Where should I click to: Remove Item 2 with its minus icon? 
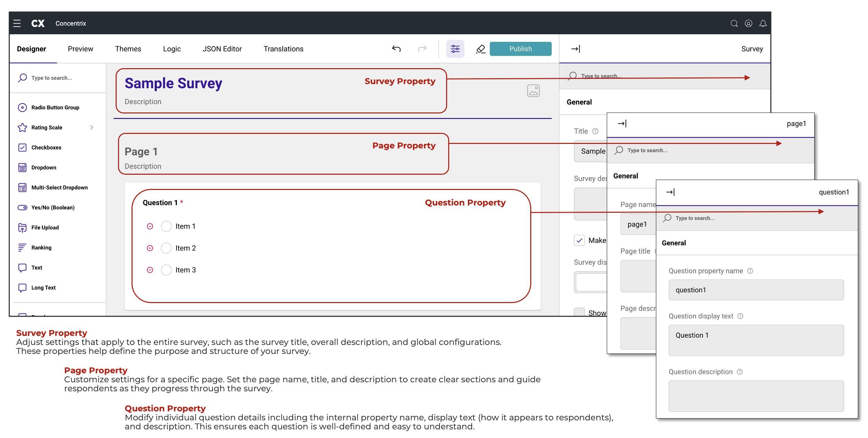coord(150,248)
